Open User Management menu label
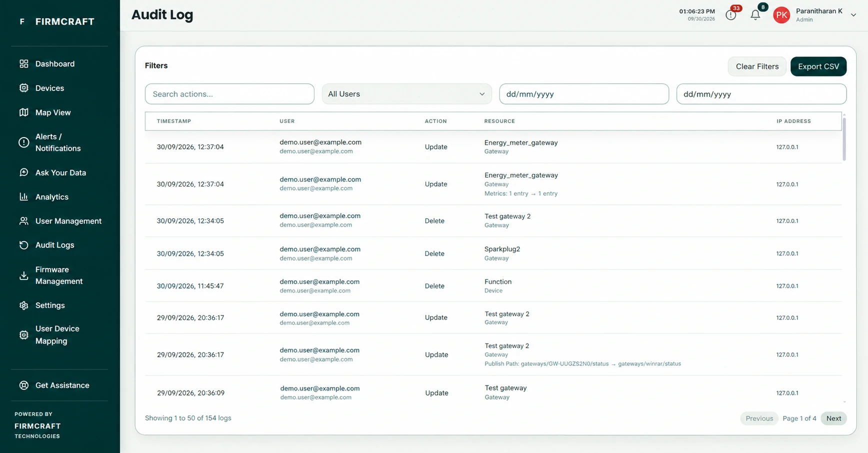Screen dimensions: 868x453 coord(68,221)
